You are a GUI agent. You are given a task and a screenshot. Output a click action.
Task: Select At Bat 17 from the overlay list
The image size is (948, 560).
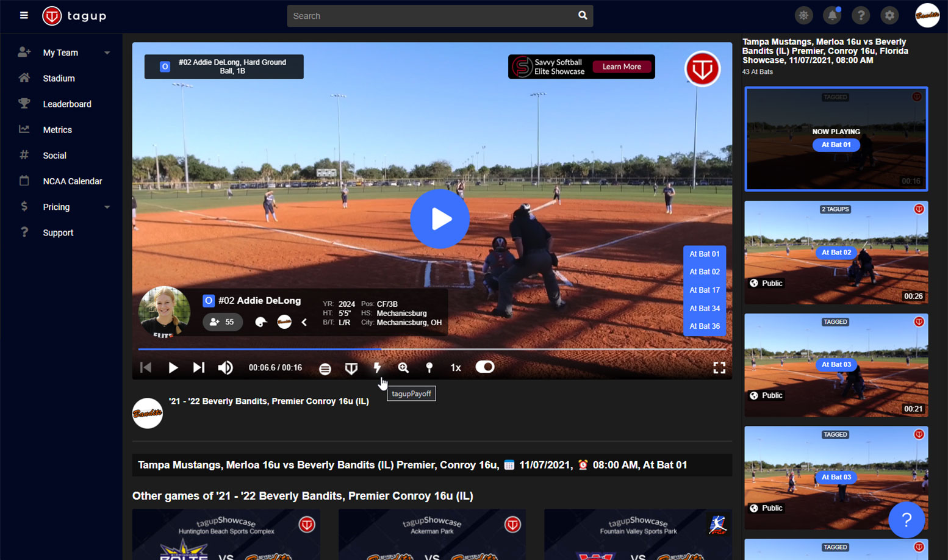pos(704,290)
